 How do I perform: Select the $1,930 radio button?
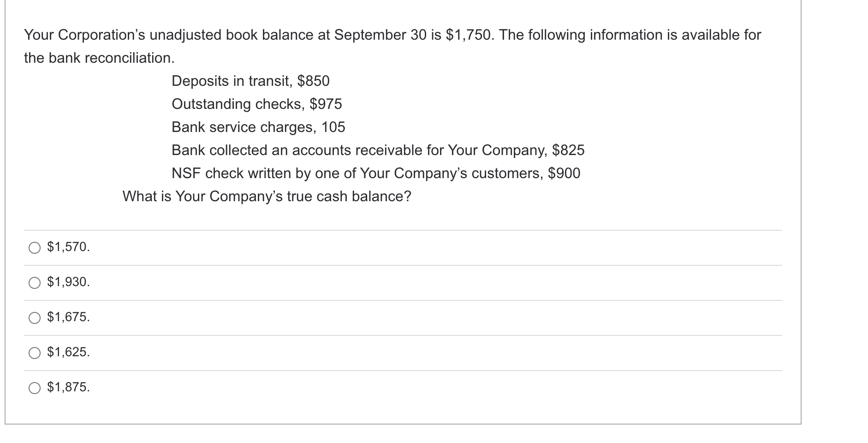[x=34, y=282]
